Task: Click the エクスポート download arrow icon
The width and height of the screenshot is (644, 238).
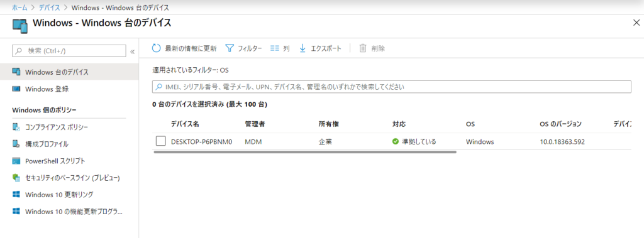Action: [x=303, y=48]
